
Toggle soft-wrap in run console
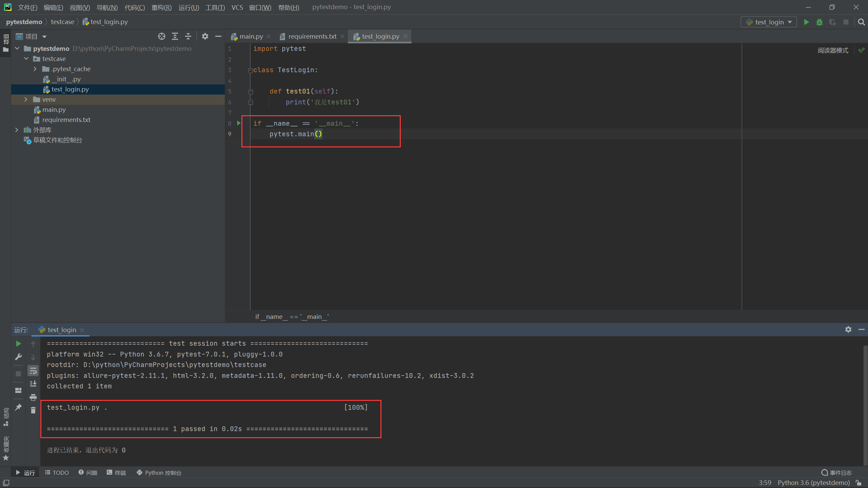pos(33,371)
